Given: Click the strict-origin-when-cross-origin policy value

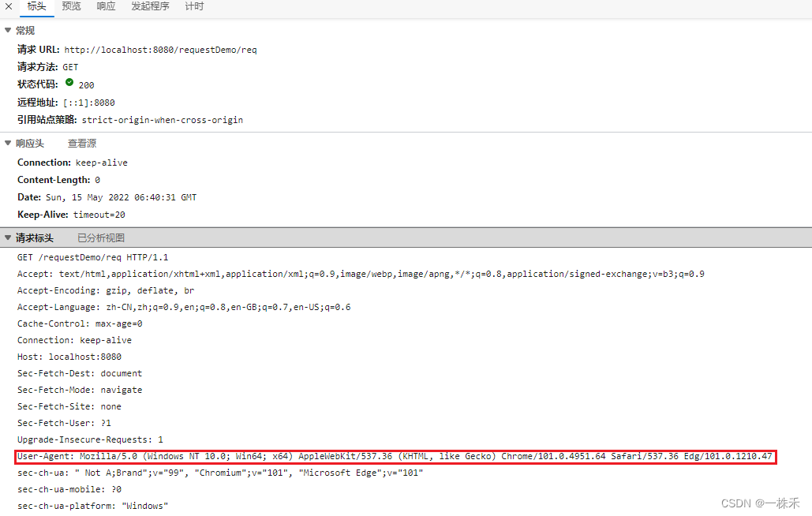Looking at the screenshot, I should [162, 120].
